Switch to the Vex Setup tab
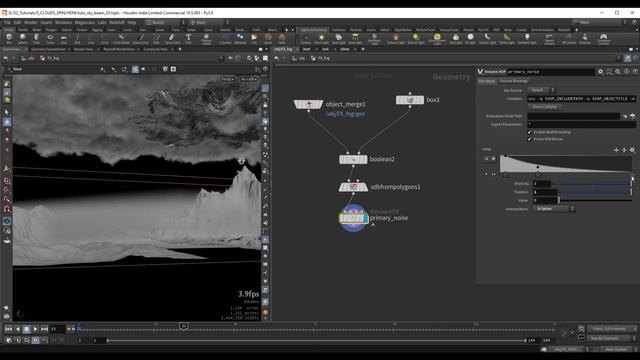 [x=487, y=81]
